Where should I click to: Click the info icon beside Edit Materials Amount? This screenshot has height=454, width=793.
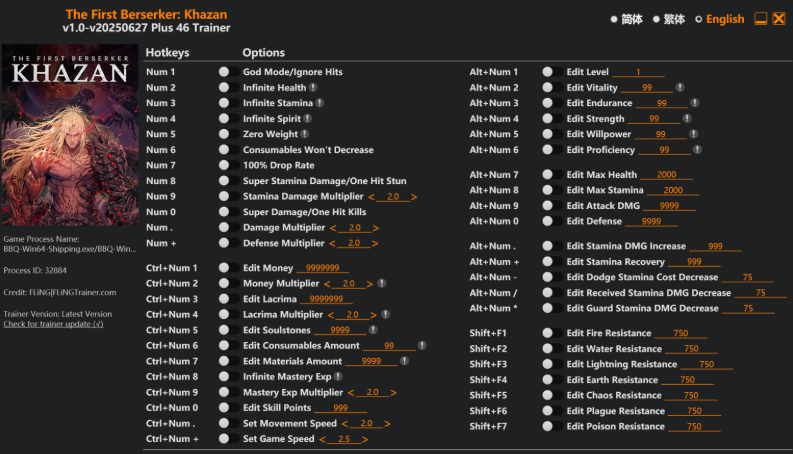pyautogui.click(x=404, y=361)
